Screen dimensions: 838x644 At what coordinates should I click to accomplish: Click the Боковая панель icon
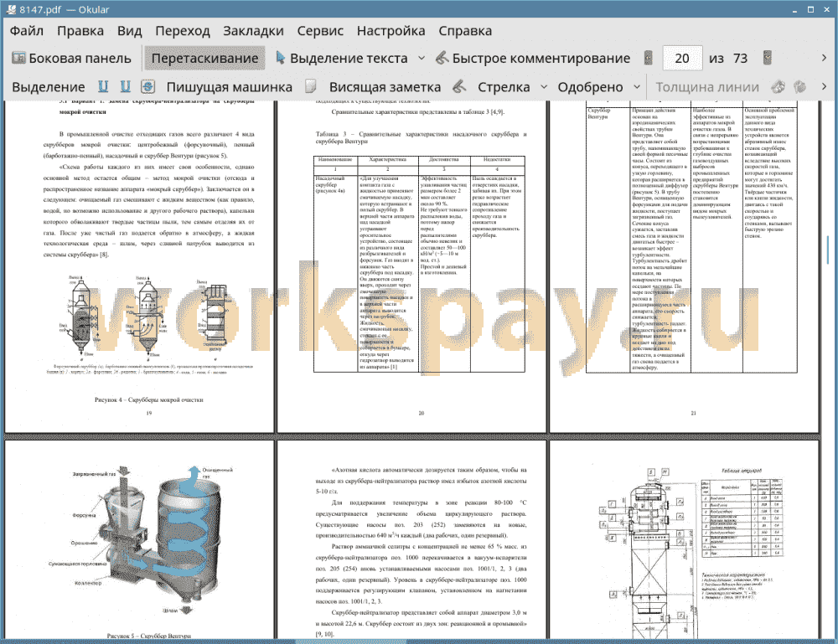pos(18,58)
